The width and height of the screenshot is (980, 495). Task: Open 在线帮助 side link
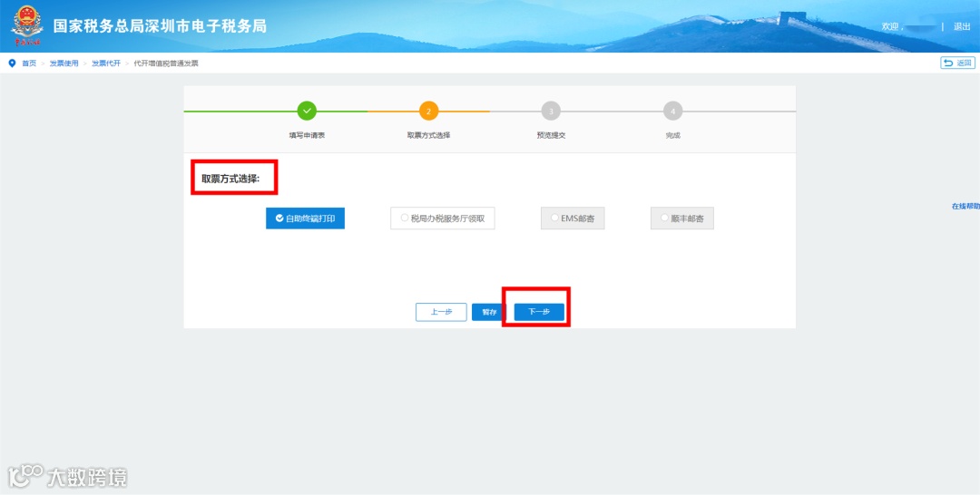point(965,206)
